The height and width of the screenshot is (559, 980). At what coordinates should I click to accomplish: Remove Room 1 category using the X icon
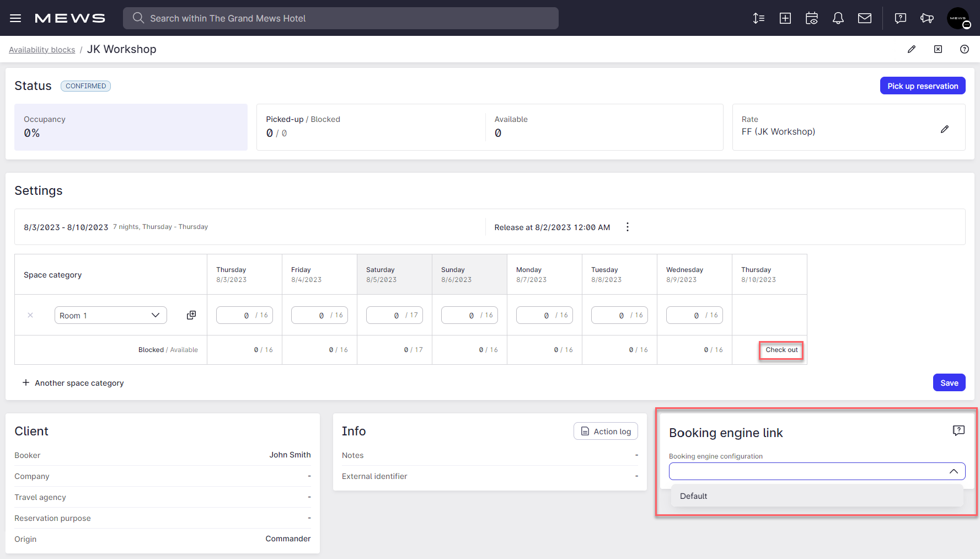pyautogui.click(x=30, y=315)
